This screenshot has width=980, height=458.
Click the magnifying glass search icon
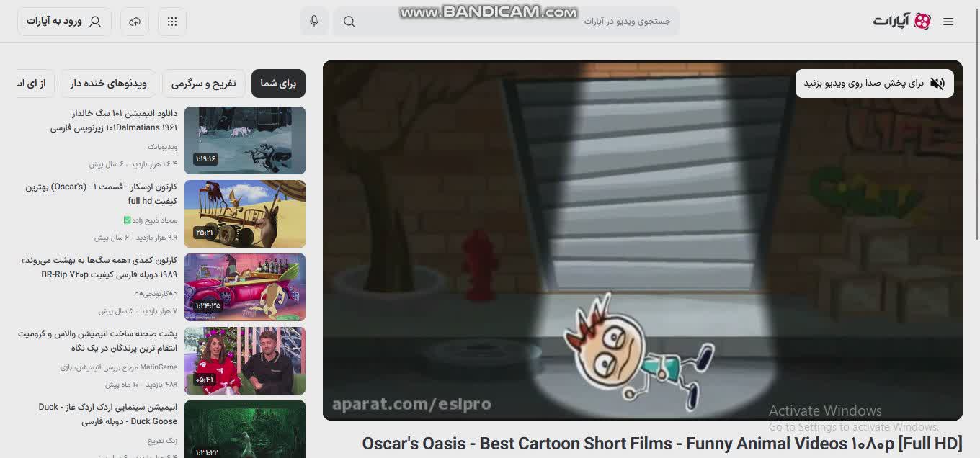(x=349, y=22)
